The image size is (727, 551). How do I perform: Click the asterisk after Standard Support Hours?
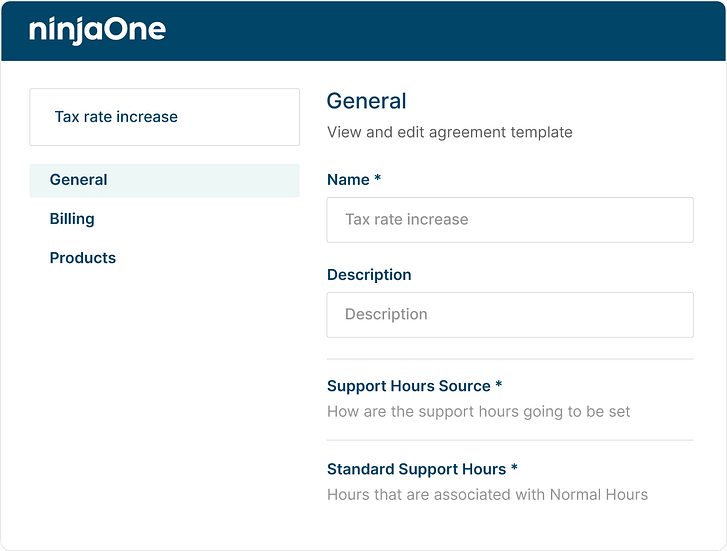point(514,467)
